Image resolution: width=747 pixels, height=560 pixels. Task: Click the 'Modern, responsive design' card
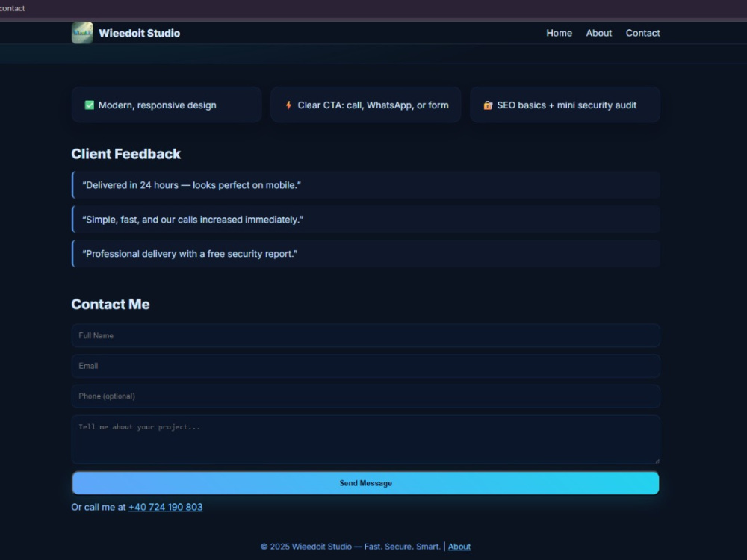coord(167,105)
